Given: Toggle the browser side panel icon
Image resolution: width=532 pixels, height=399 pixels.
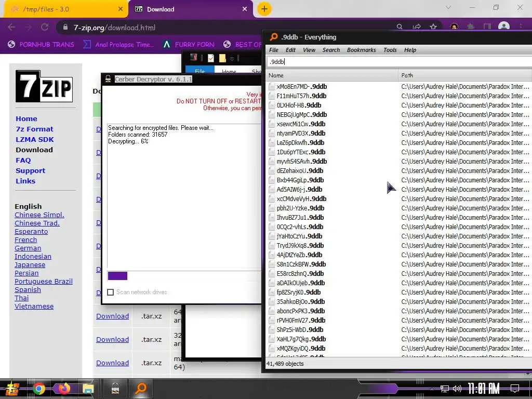Looking at the screenshot, I should 487,27.
